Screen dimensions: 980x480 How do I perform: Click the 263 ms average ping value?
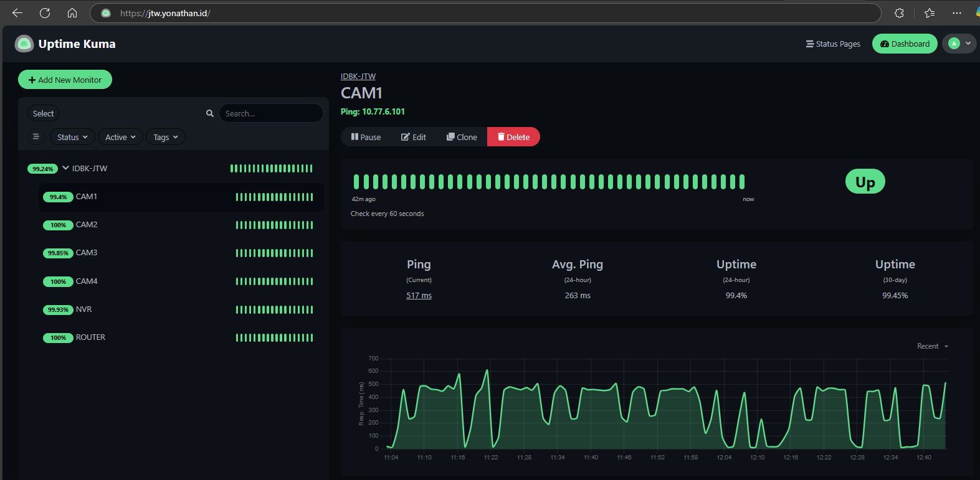(x=578, y=296)
